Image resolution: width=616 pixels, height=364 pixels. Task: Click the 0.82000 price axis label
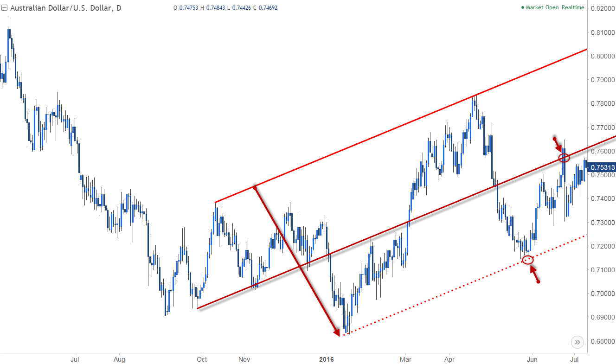tap(602, 8)
